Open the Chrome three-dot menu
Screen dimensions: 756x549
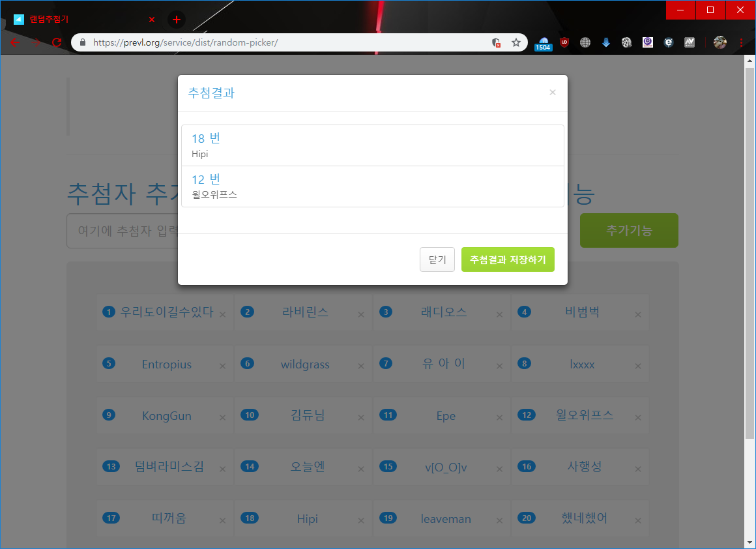coord(741,42)
